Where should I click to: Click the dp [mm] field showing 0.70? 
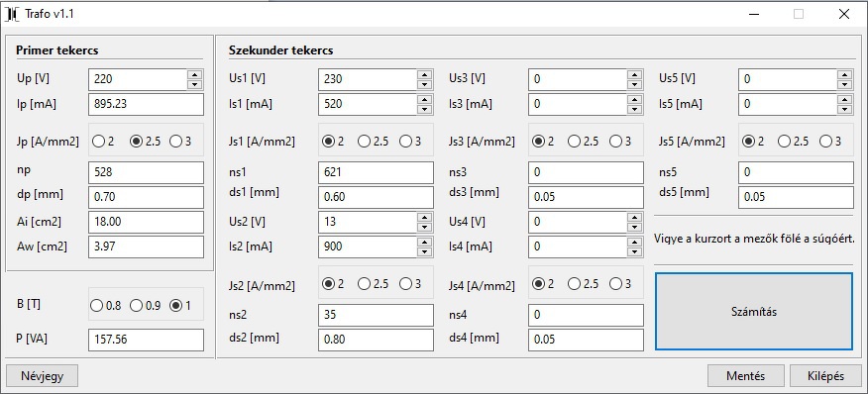tap(146, 197)
